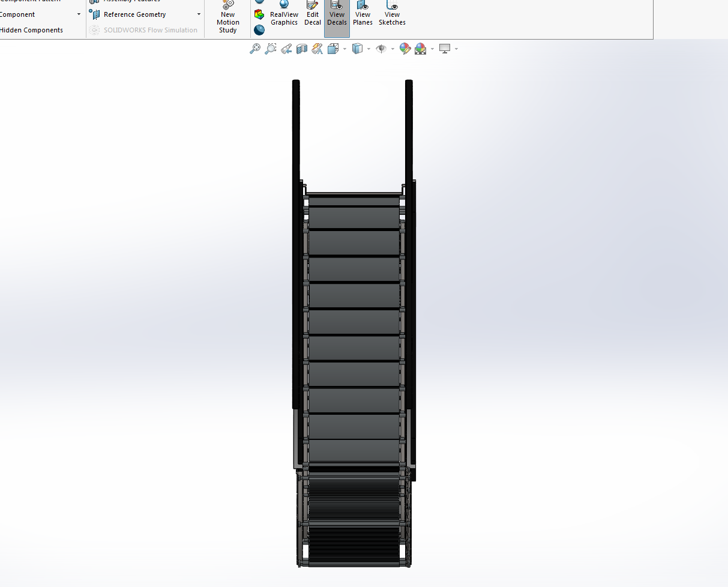This screenshot has height=587, width=728.
Task: Activate the Section View tool
Action: pyautogui.click(x=302, y=49)
